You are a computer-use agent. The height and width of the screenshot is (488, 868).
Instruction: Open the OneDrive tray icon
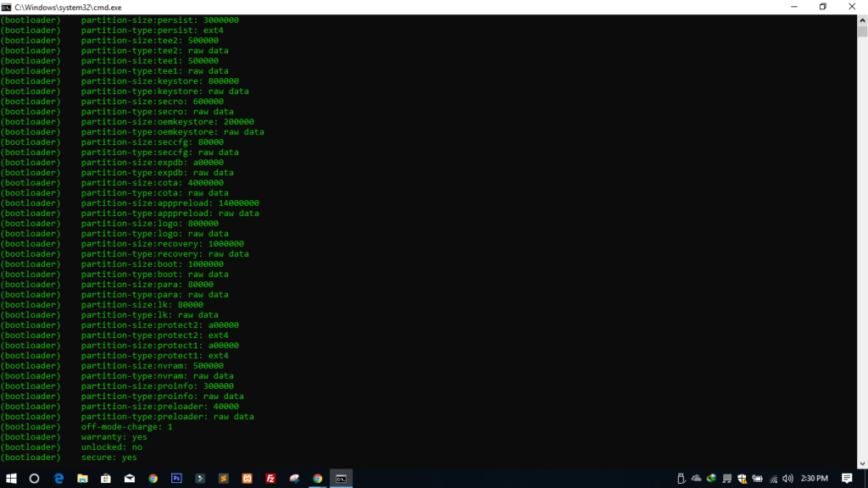(697, 479)
